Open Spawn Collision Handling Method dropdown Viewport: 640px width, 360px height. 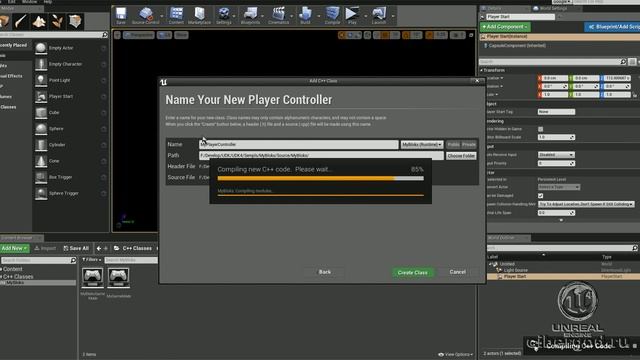pos(586,204)
